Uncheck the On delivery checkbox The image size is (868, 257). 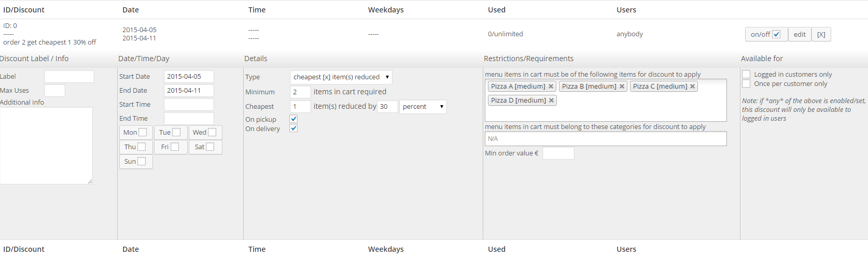click(x=293, y=128)
